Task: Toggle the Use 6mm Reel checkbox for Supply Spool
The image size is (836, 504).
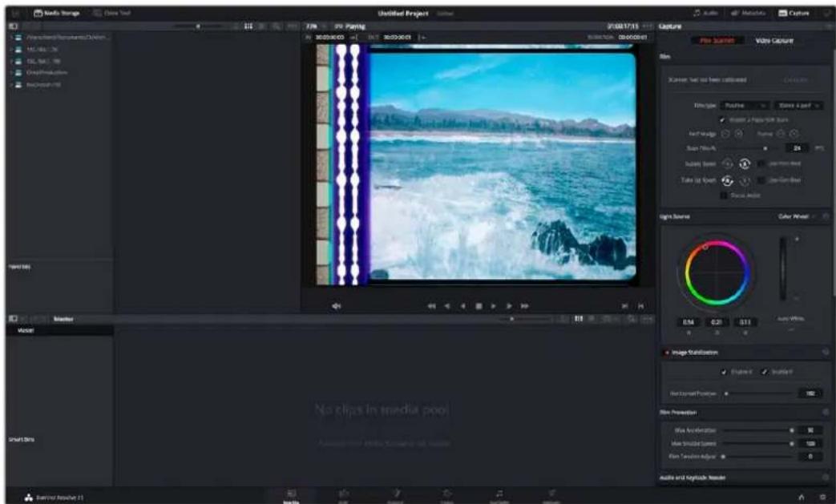Action: (761, 163)
